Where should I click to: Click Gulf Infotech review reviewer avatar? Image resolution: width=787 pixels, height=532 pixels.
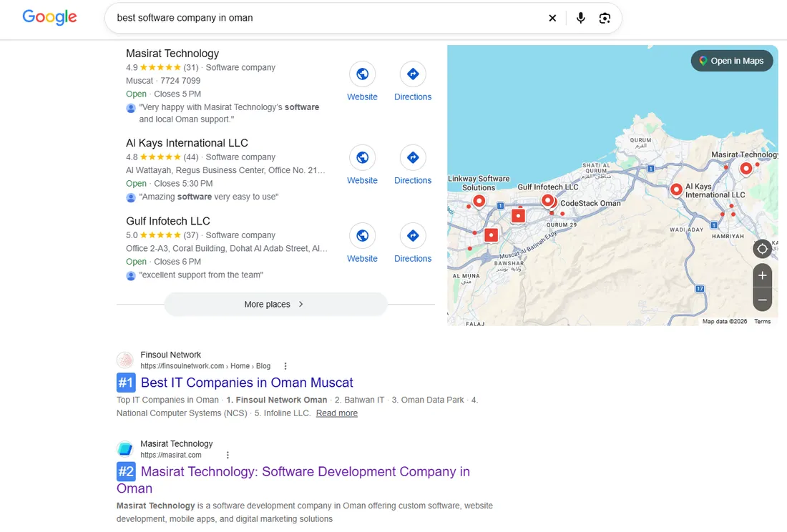(131, 276)
